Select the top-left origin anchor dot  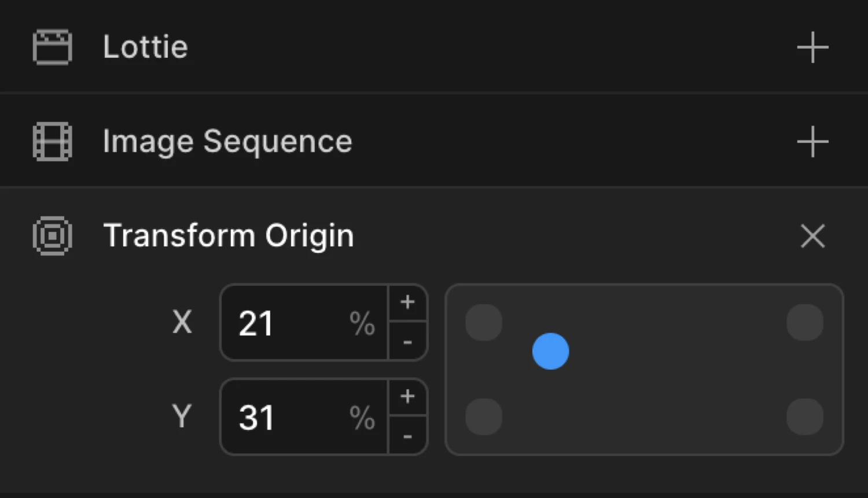pyautogui.click(x=483, y=323)
